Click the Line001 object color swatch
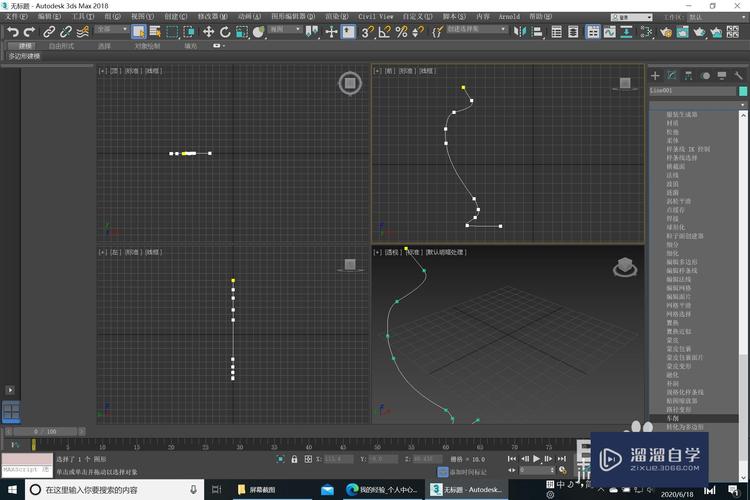This screenshot has height=500, width=750. (743, 91)
